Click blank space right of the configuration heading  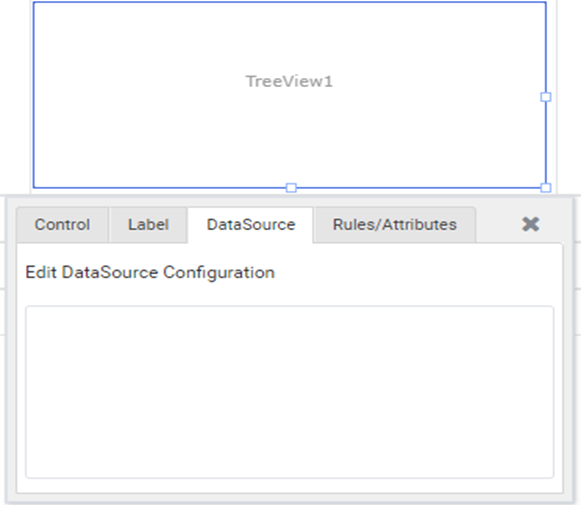point(415,272)
